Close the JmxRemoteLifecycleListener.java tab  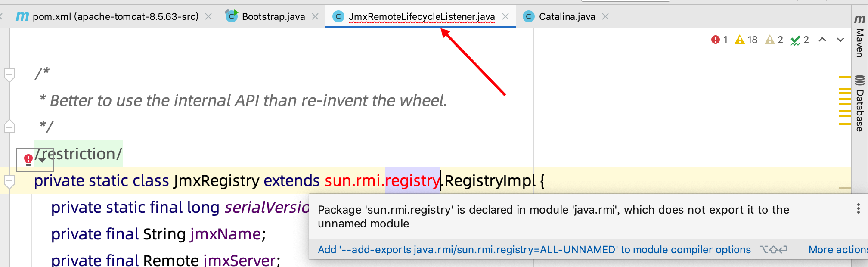(x=505, y=16)
